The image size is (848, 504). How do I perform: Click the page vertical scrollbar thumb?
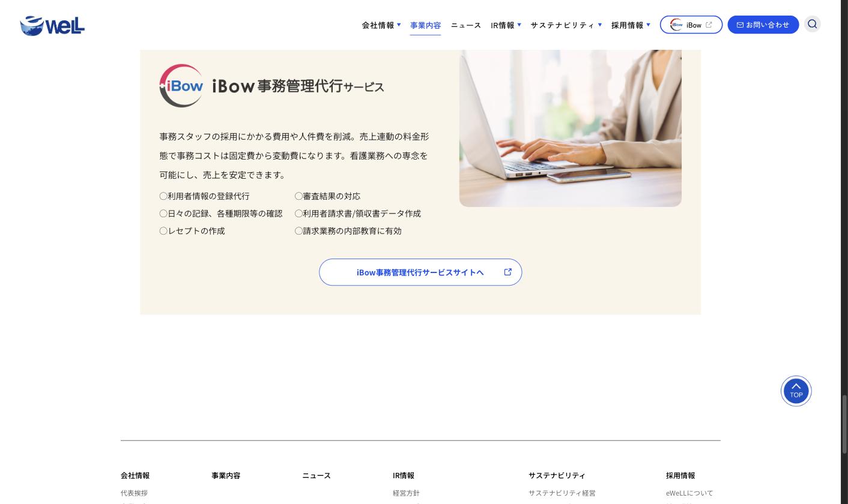844,424
